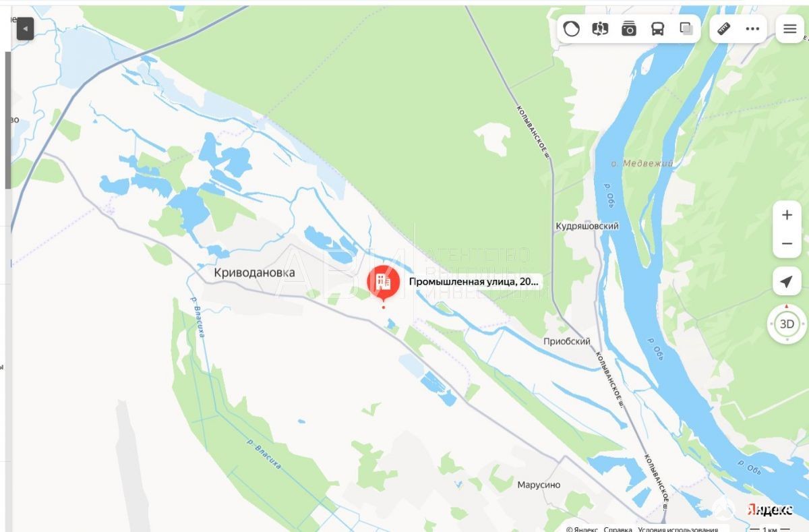
Task: Click the left panel vertical scrollbar
Action: click(8, 120)
